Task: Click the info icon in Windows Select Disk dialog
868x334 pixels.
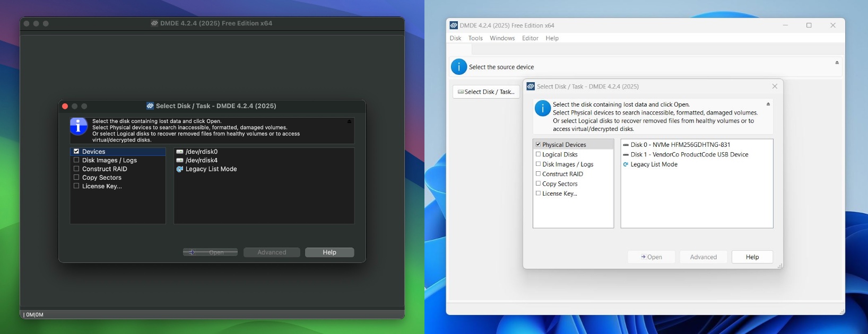Action: click(543, 108)
